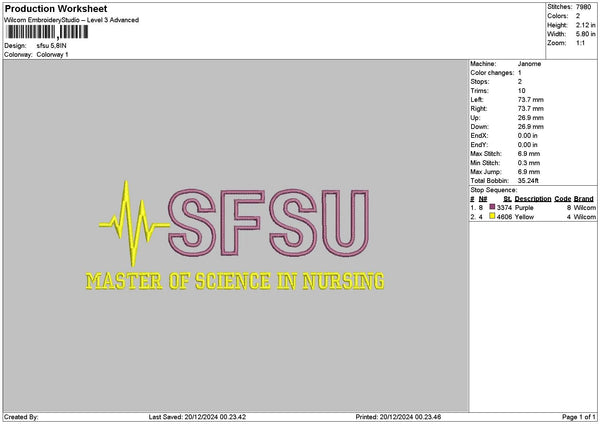Click the yellow thread color swatch
The image size is (600, 424).
click(492, 216)
